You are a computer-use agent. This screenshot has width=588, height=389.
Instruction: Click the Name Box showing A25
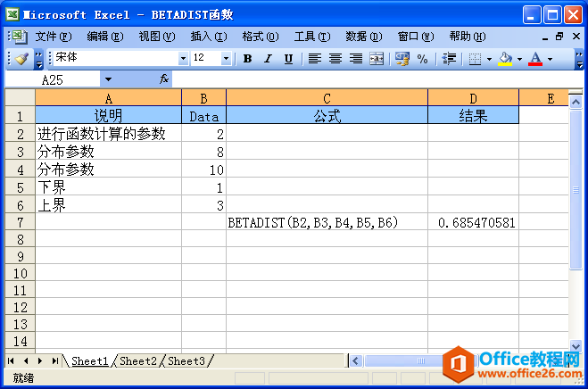coord(53,79)
